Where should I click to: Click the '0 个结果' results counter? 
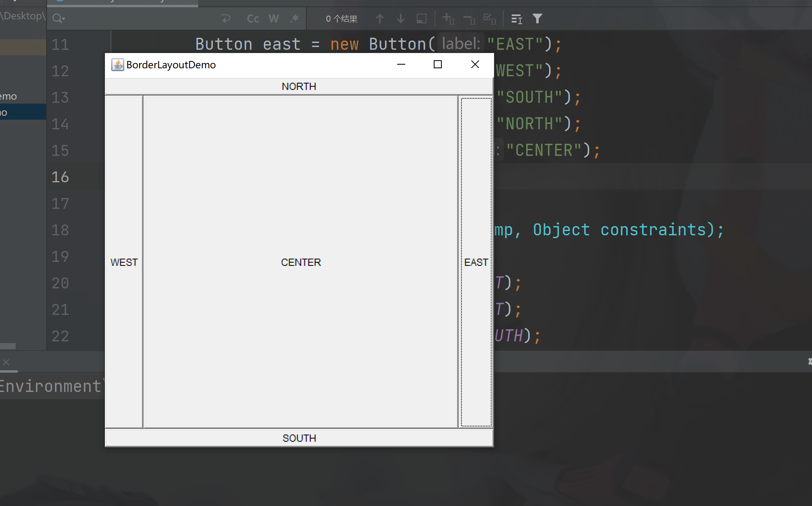341,18
